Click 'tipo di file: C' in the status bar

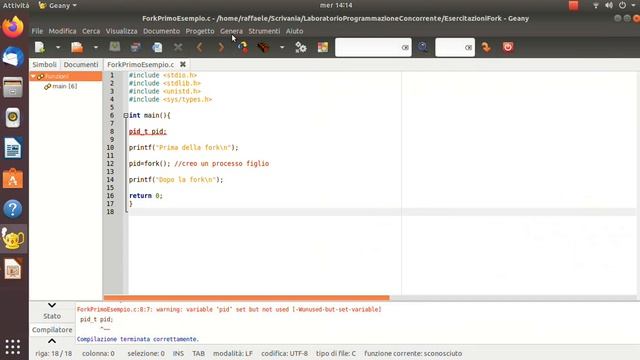click(336, 353)
